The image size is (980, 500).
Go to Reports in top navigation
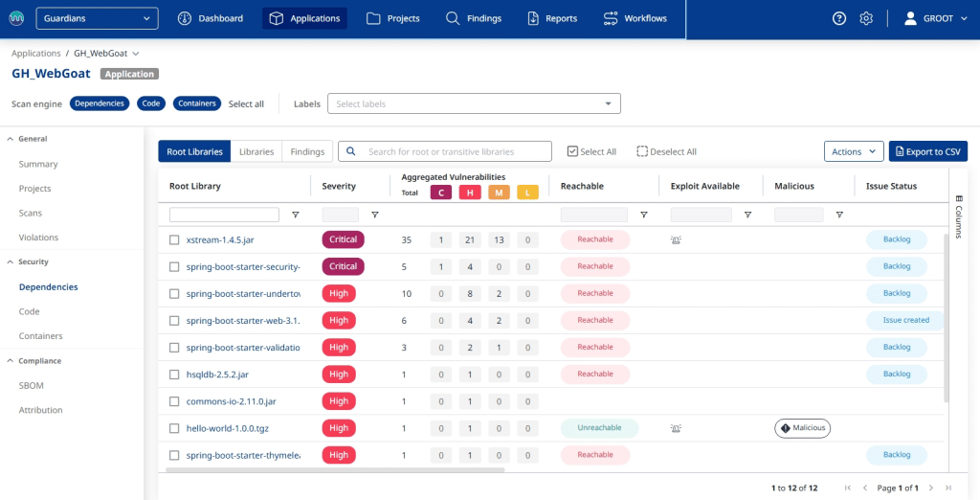click(x=552, y=18)
